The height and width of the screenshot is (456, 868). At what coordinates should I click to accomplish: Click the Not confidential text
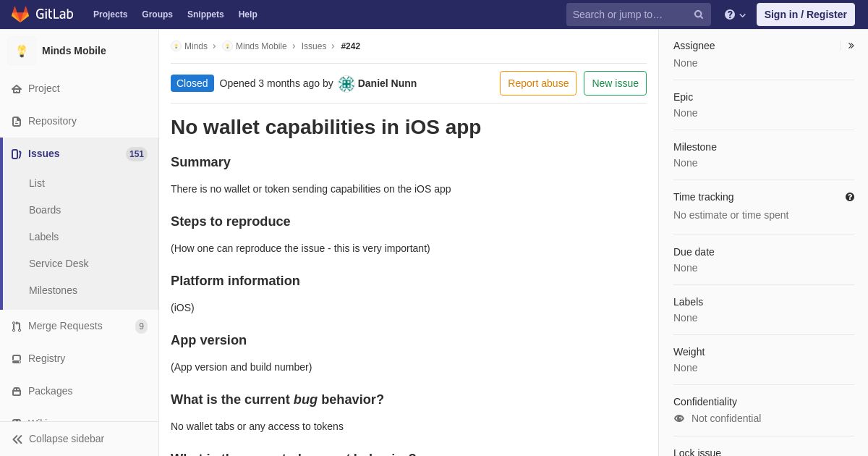pos(726,418)
